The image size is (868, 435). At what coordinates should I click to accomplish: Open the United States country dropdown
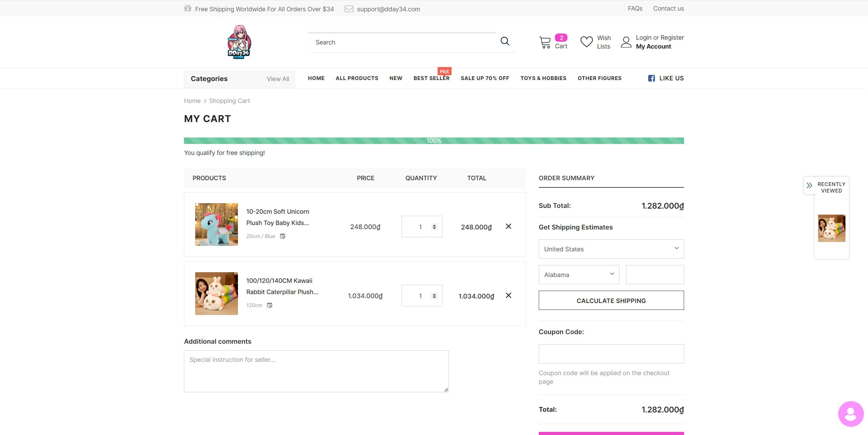pos(611,249)
